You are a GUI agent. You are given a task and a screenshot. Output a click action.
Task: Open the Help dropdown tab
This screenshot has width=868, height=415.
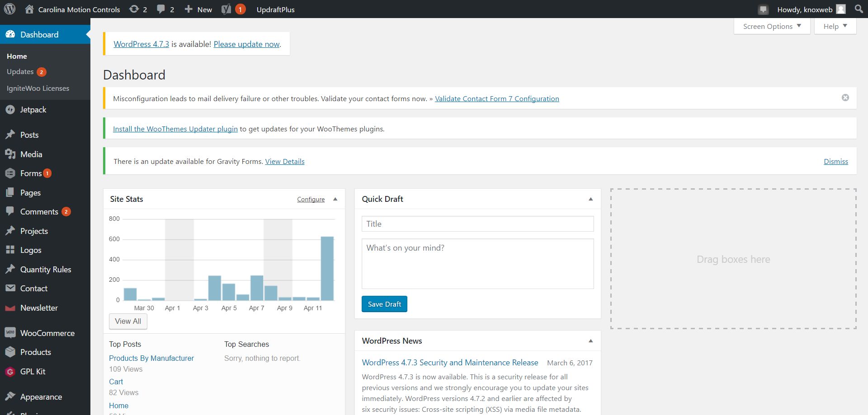(x=835, y=26)
